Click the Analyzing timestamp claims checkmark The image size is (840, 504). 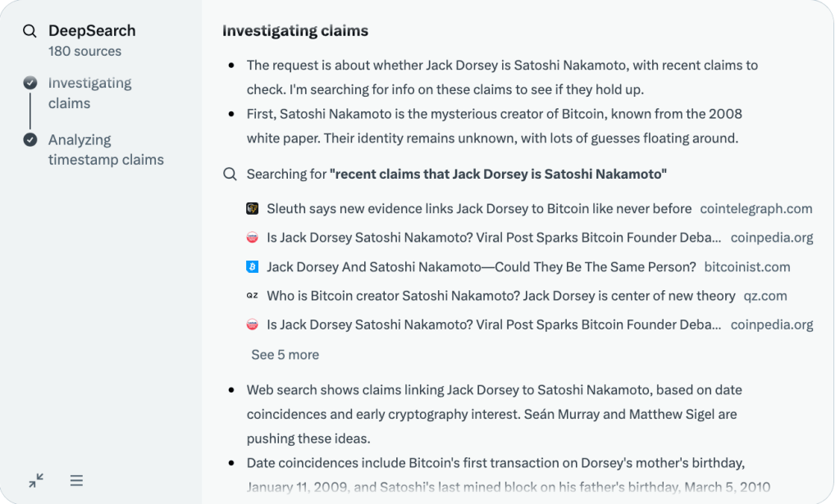[30, 139]
